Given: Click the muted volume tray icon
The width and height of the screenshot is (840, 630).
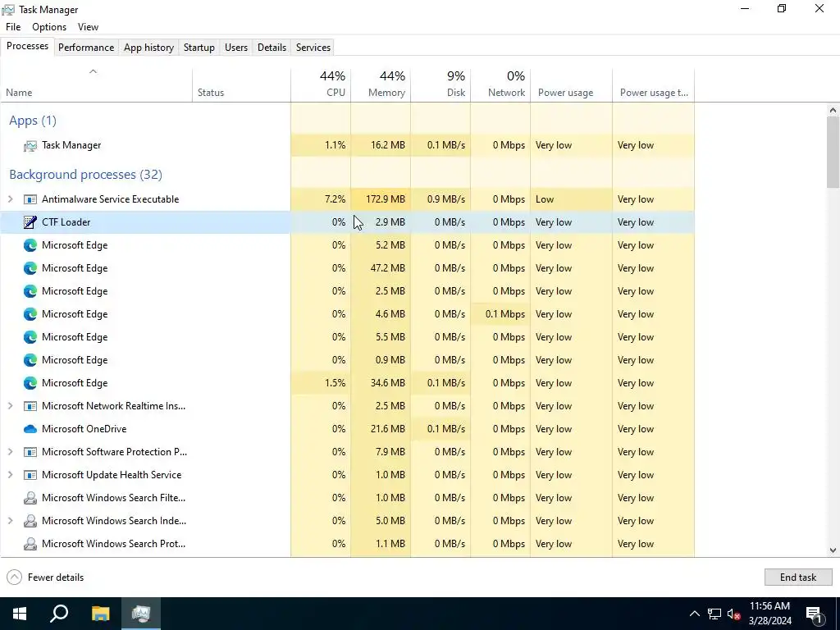Looking at the screenshot, I should click(733, 614).
